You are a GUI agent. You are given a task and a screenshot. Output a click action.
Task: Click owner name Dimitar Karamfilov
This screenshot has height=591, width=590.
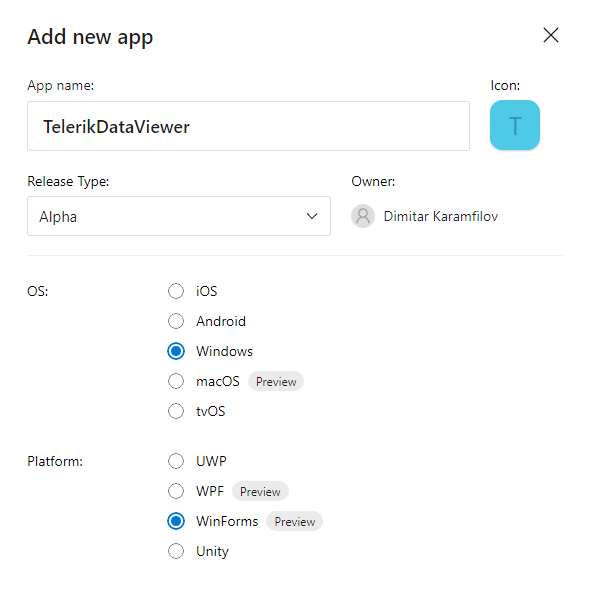click(441, 216)
